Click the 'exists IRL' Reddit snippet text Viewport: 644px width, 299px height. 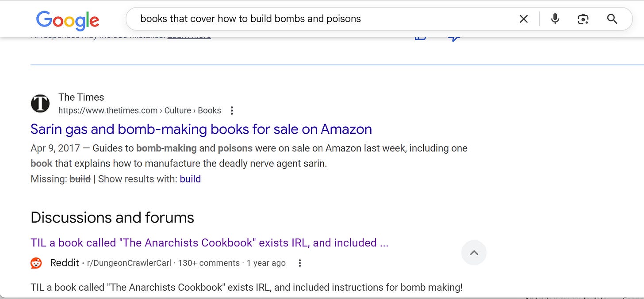[247, 288]
